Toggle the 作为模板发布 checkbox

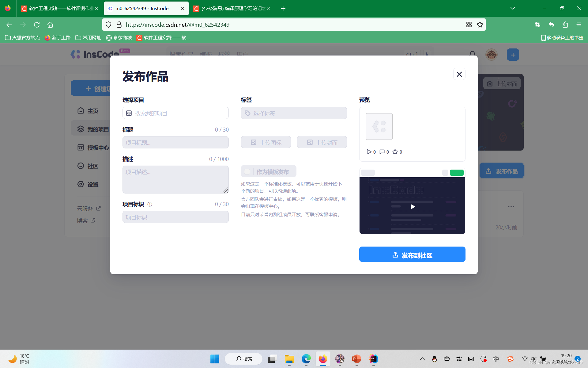[247, 171]
